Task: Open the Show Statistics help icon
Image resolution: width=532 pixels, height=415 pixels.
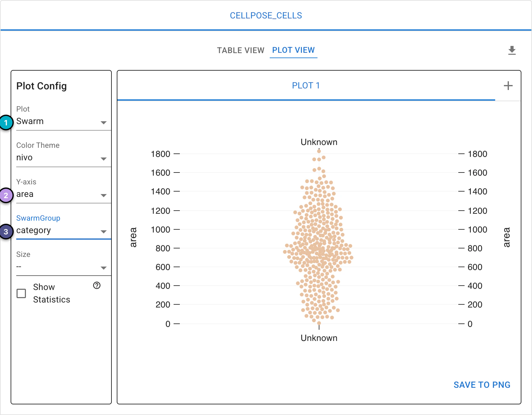Action: (x=97, y=285)
